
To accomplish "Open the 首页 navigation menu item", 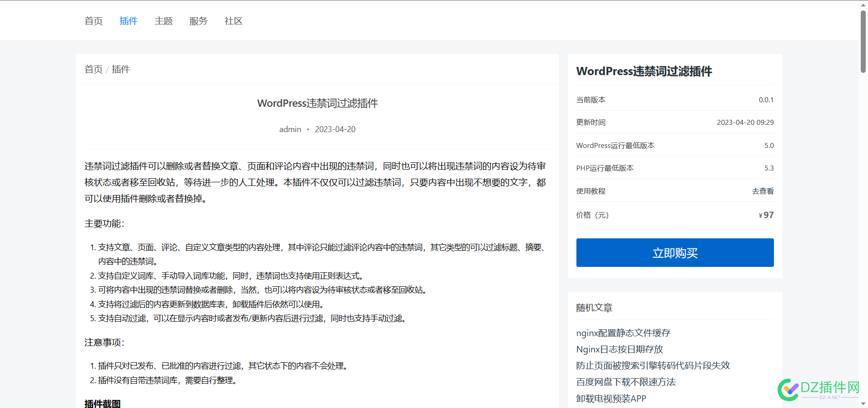I will click(94, 21).
